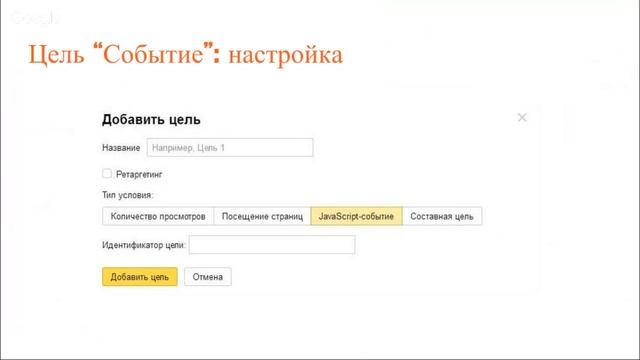The width and height of the screenshot is (640, 360).
Task: Click the Идентификатор цели label
Action: (x=144, y=245)
